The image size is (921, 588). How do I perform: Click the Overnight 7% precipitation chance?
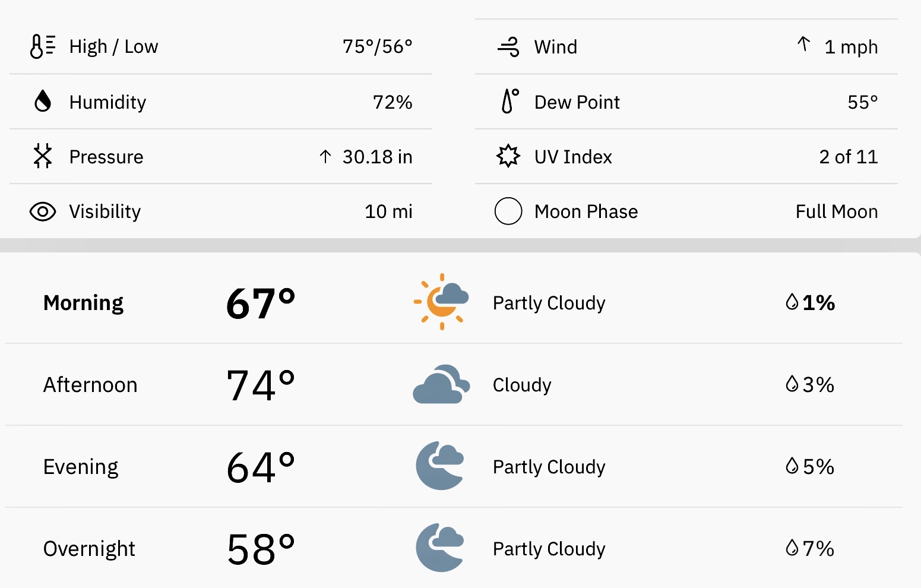pos(810,548)
